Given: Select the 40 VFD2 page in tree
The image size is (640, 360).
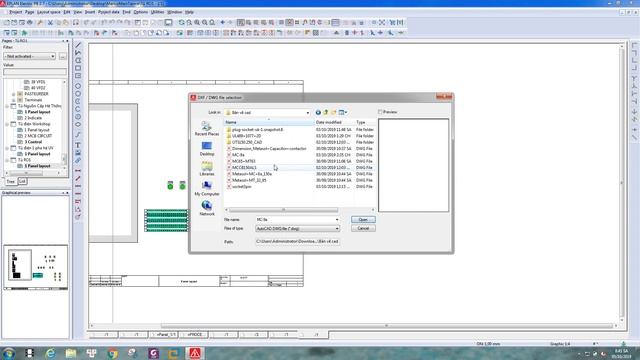Looking at the screenshot, I should [x=38, y=88].
